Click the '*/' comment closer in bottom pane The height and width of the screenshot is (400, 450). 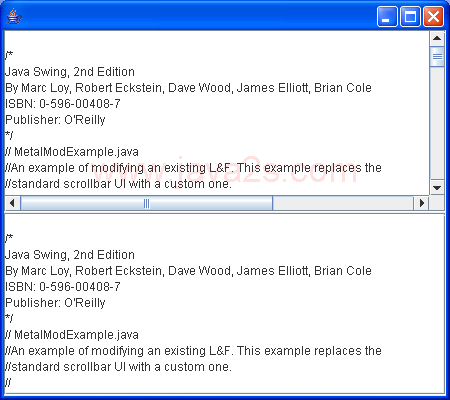point(9,318)
